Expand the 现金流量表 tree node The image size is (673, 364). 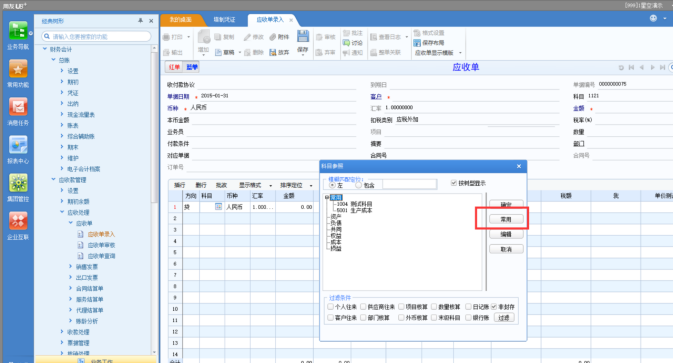click(62, 114)
